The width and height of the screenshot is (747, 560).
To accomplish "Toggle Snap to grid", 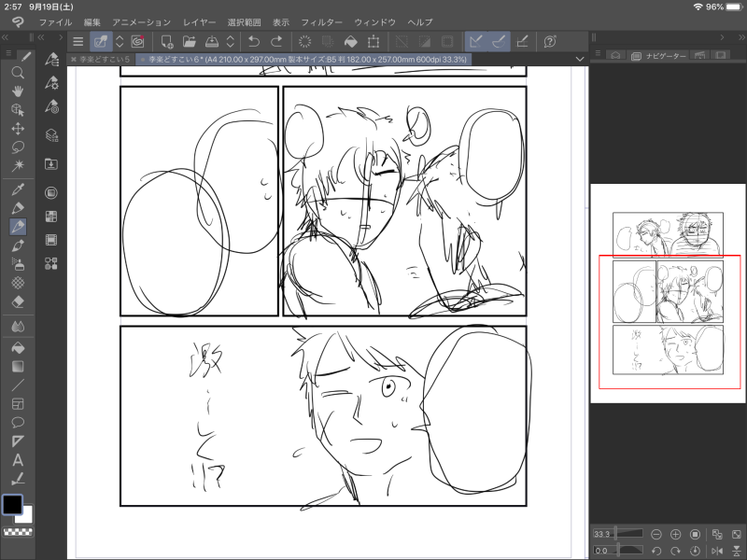I will point(522,42).
